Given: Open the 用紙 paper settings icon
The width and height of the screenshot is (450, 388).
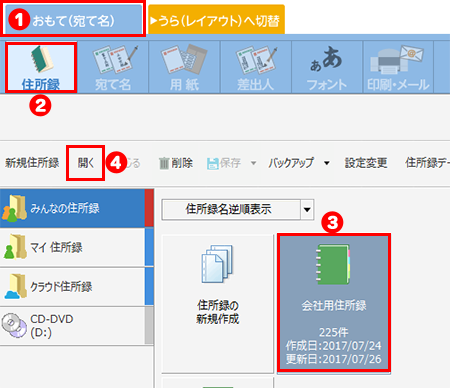Looking at the screenshot, I should pos(184,68).
